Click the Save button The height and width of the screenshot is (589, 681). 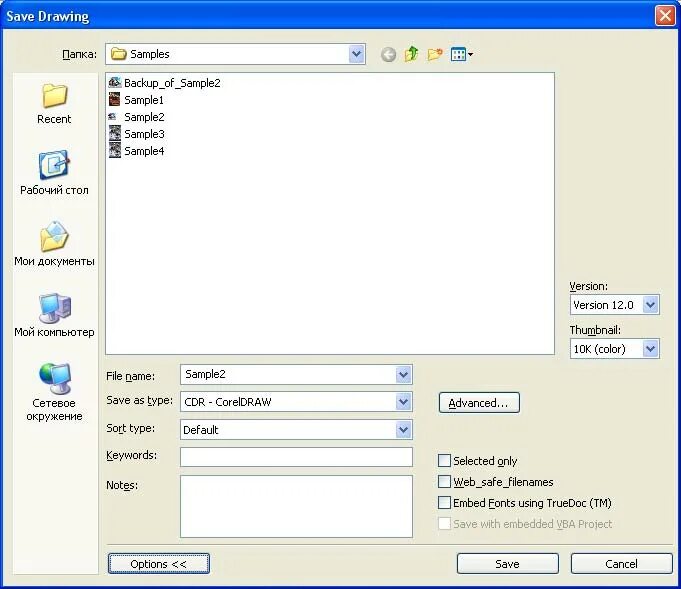click(507, 563)
